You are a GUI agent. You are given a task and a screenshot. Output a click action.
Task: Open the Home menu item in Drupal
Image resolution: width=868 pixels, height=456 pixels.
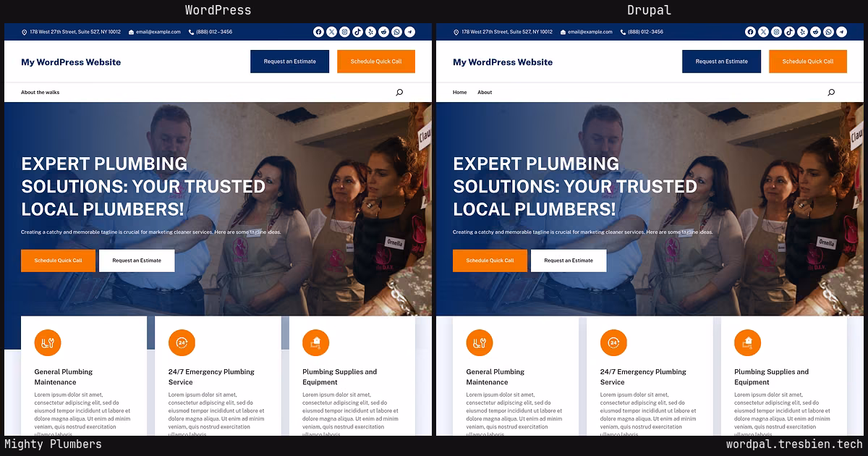[460, 93]
